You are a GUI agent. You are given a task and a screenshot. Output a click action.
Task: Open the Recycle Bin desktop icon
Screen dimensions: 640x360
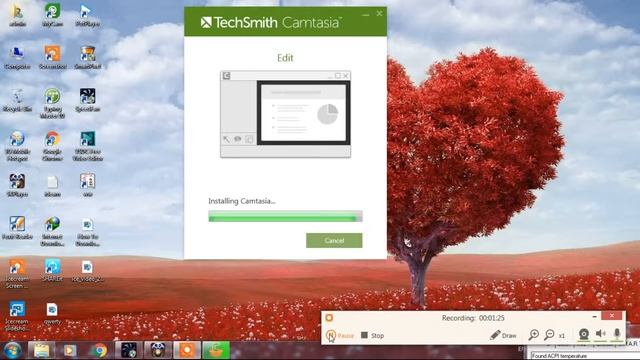[x=17, y=100]
